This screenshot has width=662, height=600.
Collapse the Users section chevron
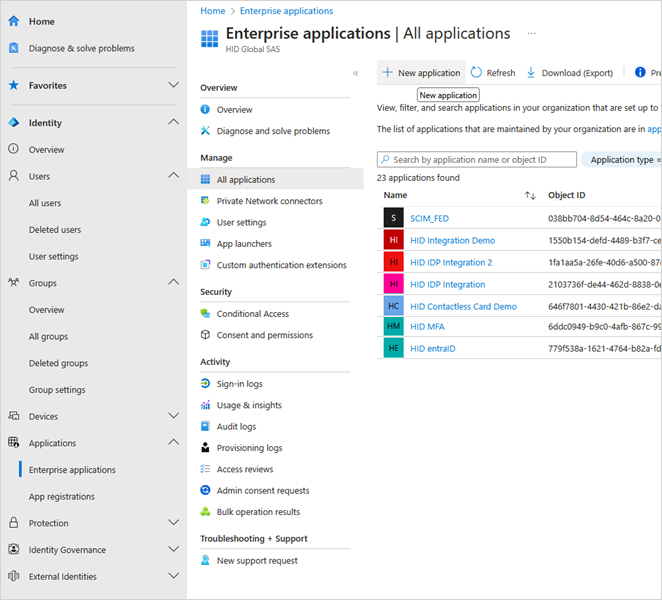point(174,175)
